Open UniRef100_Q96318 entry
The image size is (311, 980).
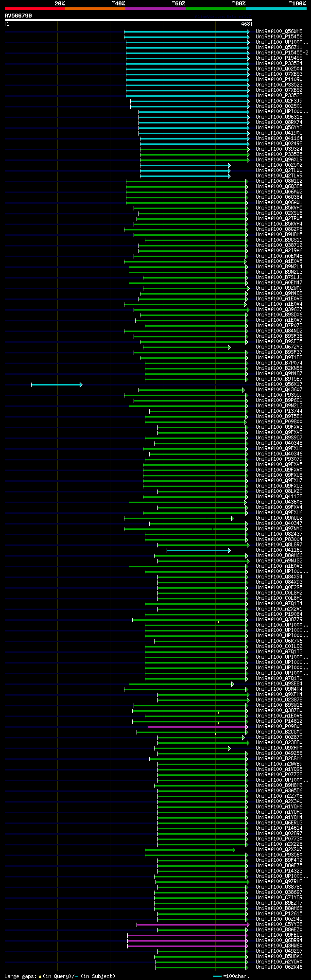click(279, 117)
